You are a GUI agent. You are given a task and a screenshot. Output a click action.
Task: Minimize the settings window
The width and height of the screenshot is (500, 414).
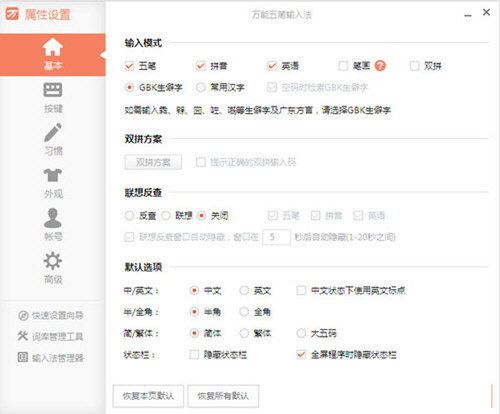click(468, 15)
